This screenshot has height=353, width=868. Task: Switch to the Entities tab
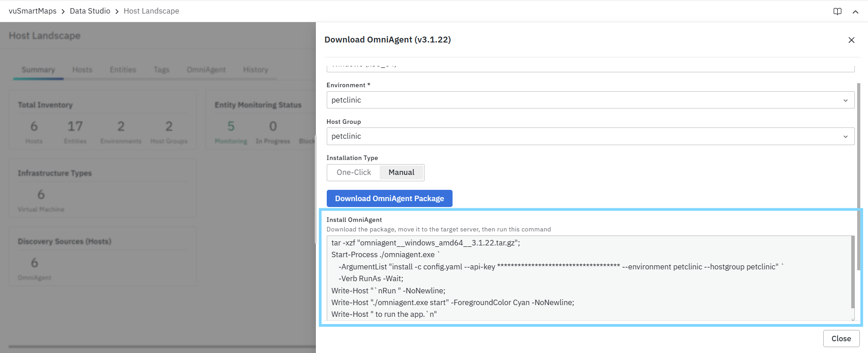[123, 70]
